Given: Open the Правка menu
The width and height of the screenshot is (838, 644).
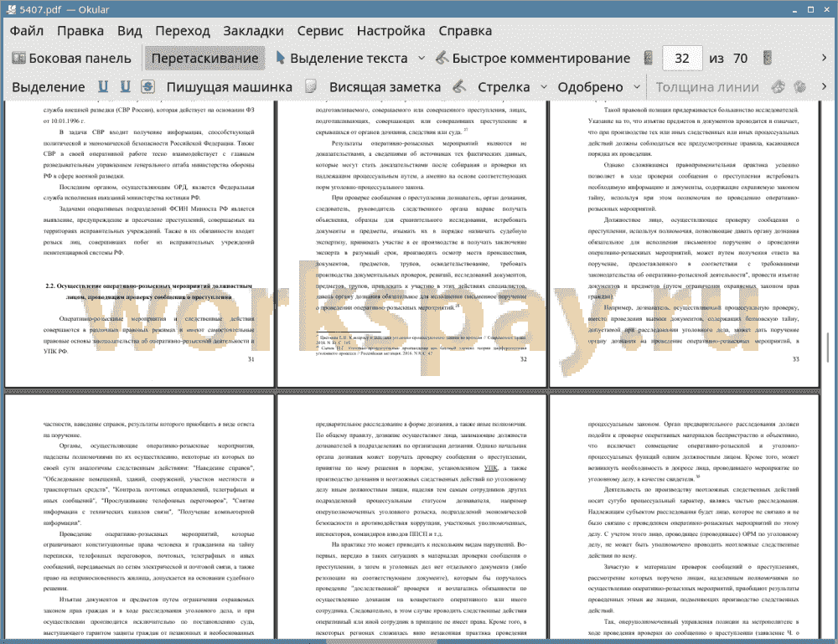Looking at the screenshot, I should (80, 31).
